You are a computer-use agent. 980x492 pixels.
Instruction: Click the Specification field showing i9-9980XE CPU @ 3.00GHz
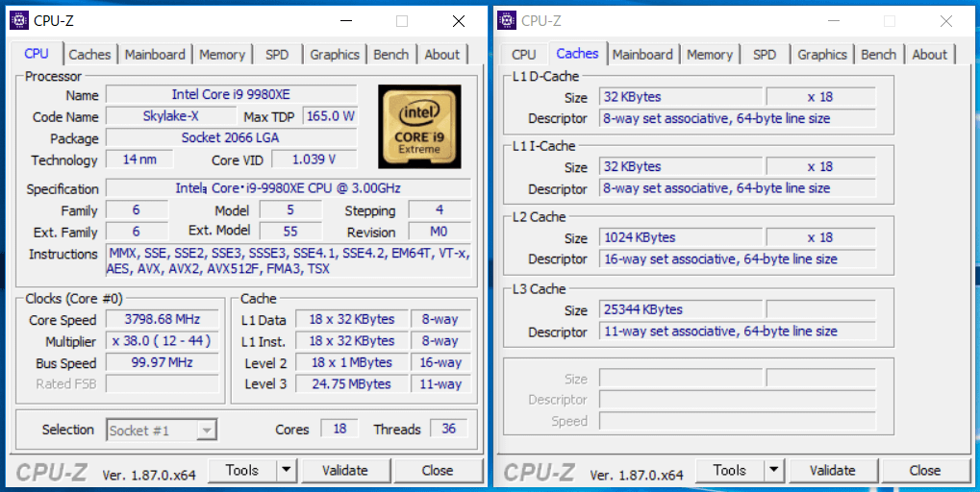coord(289,188)
